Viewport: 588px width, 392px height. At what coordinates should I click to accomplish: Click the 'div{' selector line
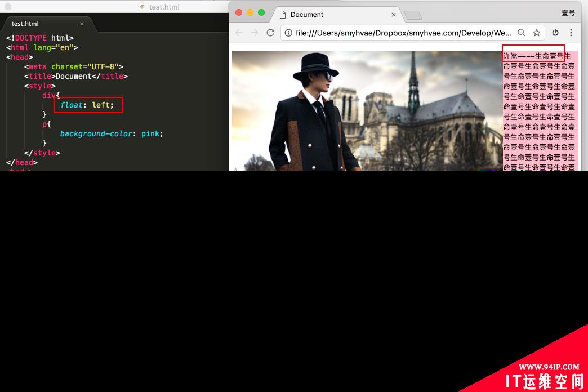pos(51,95)
